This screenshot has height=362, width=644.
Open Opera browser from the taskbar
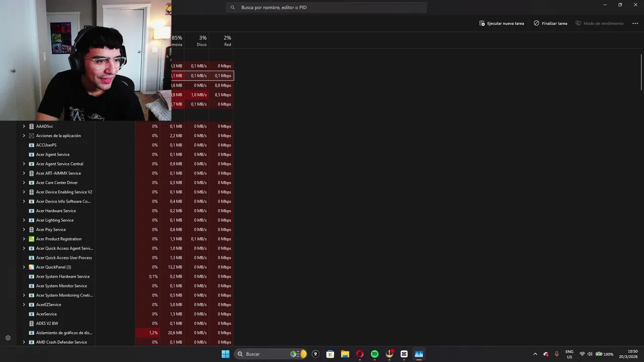[x=360, y=354]
